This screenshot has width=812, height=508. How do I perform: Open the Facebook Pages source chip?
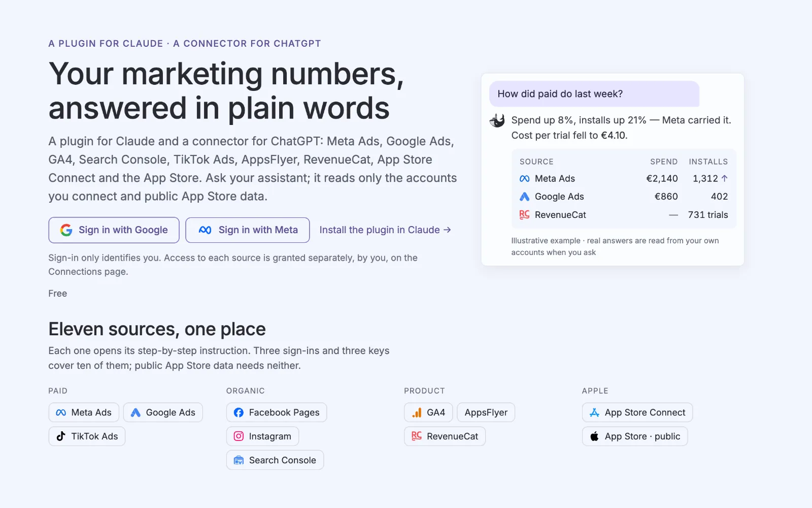[x=277, y=412]
